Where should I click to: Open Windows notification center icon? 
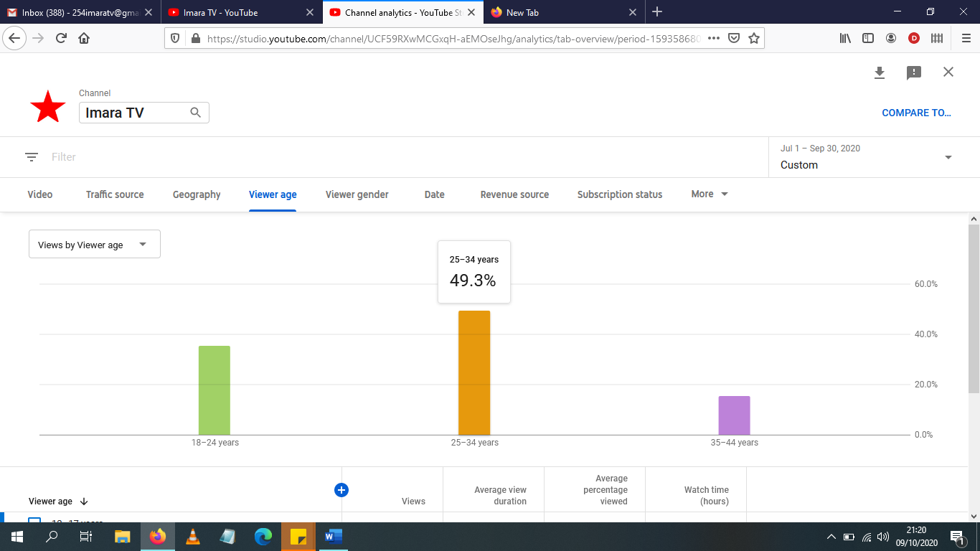957,537
